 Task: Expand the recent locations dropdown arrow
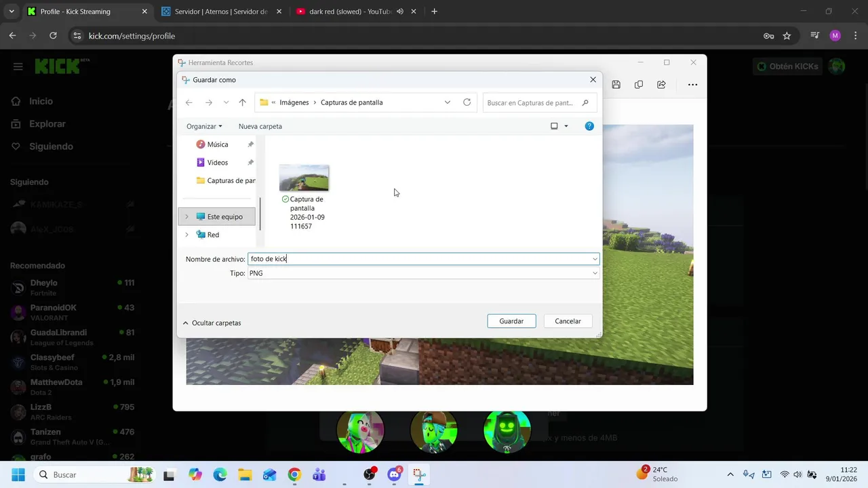coord(226,102)
